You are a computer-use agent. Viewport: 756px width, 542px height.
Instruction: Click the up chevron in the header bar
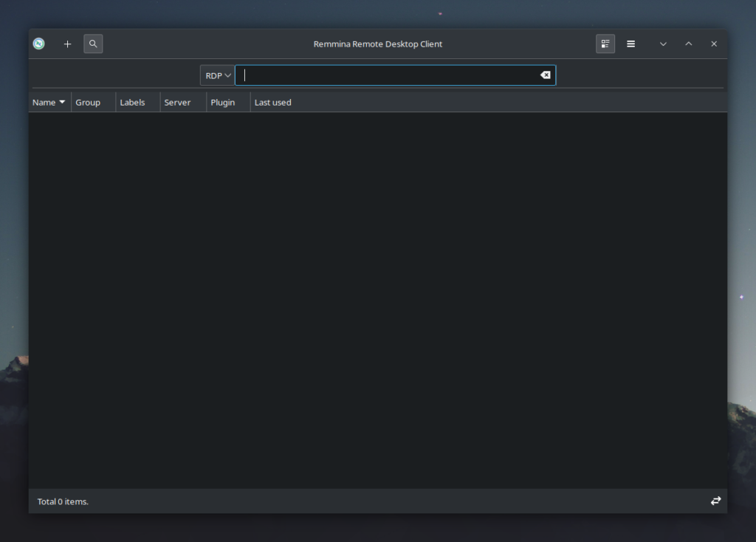pos(688,44)
